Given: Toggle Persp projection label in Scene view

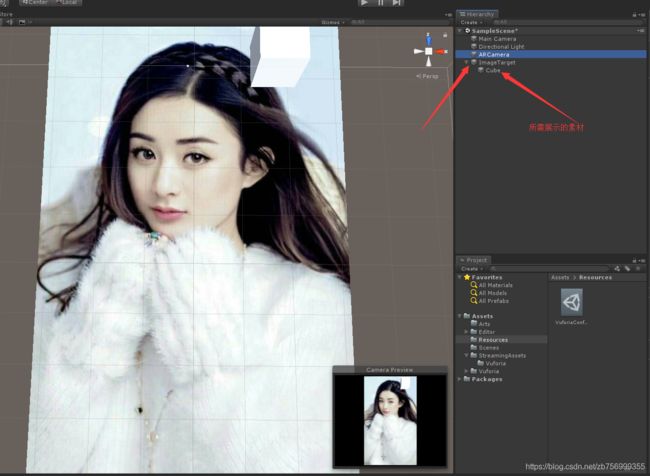Looking at the screenshot, I should (427, 76).
